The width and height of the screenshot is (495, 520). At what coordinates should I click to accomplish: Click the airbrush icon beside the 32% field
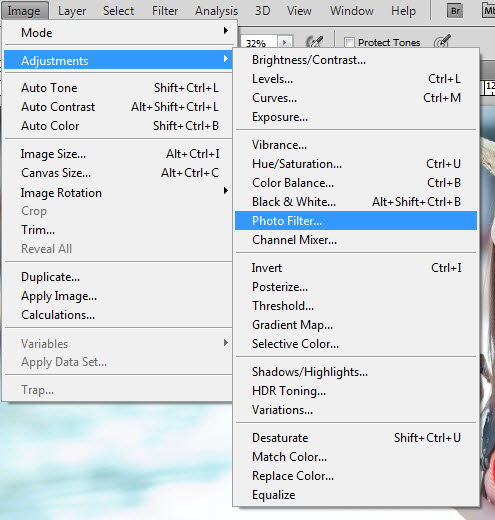tap(314, 42)
